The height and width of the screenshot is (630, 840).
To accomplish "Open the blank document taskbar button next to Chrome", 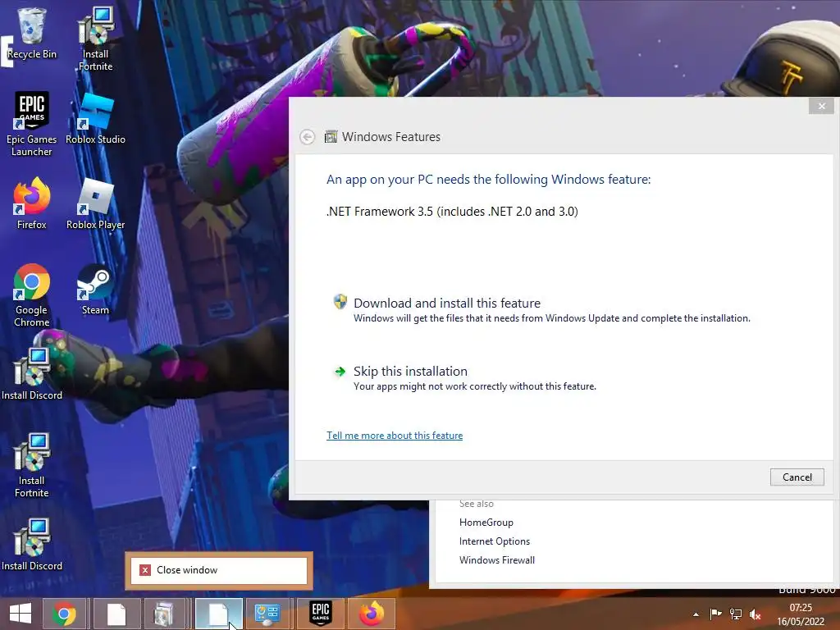I will pyautogui.click(x=116, y=614).
